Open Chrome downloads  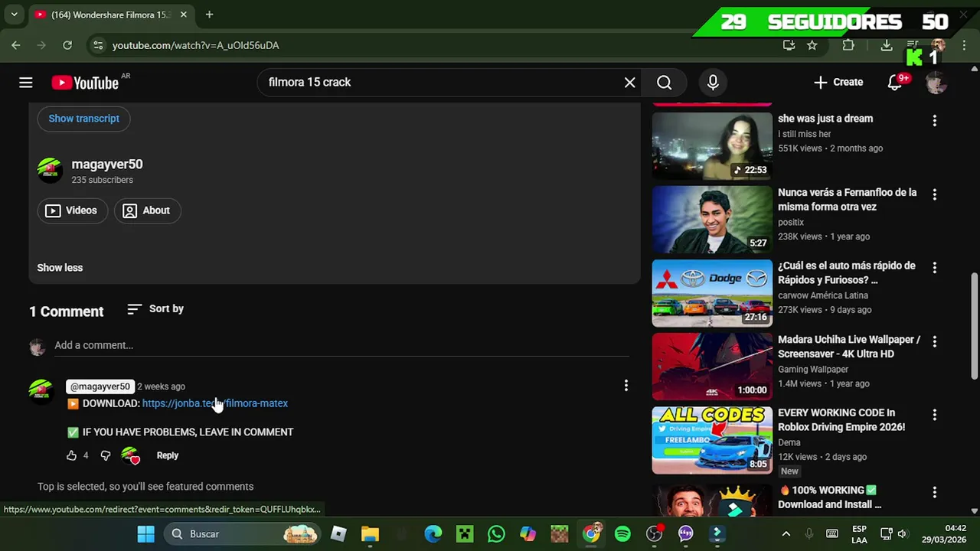pyautogui.click(x=886, y=45)
